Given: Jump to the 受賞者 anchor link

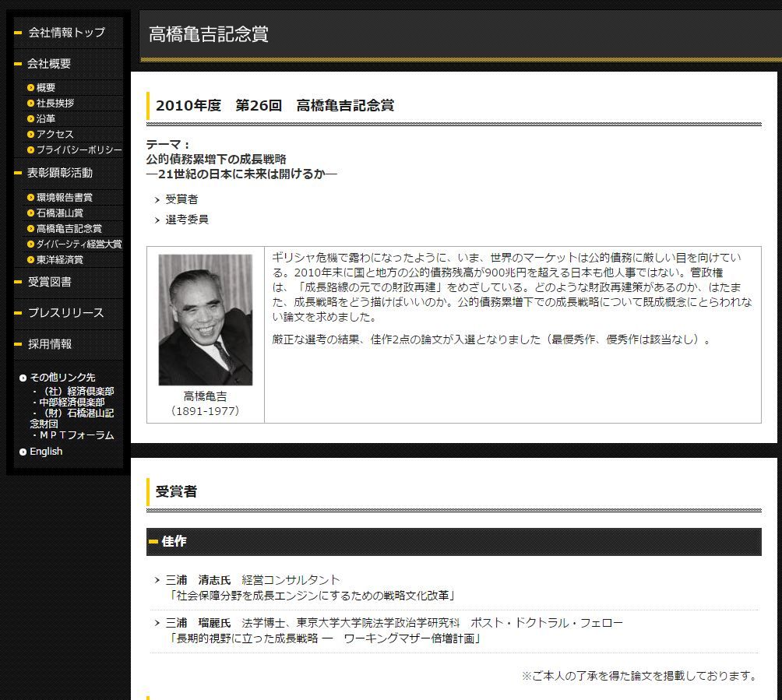Looking at the screenshot, I should tap(181, 199).
